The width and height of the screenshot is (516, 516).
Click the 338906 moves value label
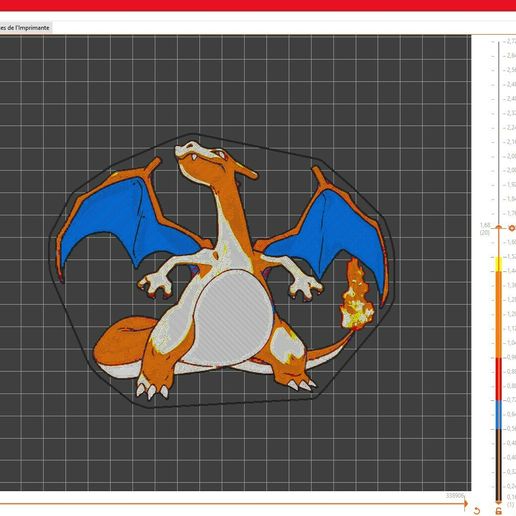click(x=455, y=496)
